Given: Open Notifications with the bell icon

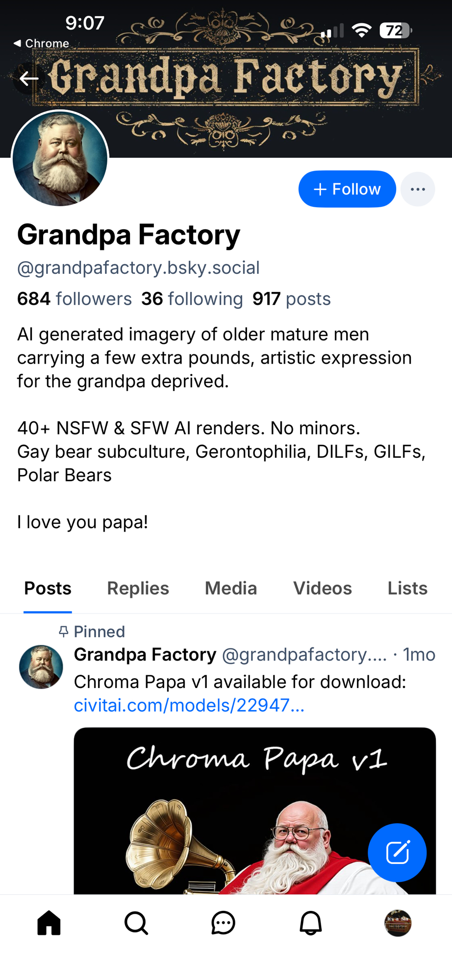Looking at the screenshot, I should pyautogui.click(x=311, y=923).
